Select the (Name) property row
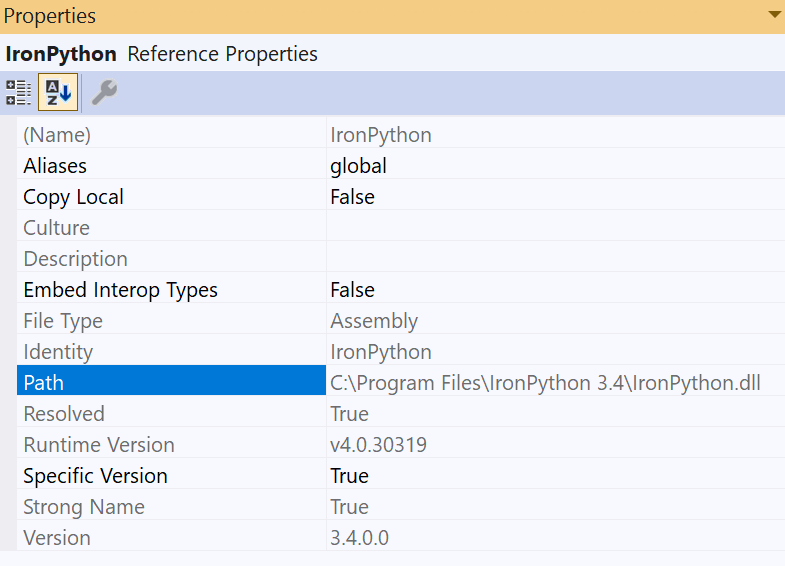Viewport: 785px width, 566px height. pos(401,135)
